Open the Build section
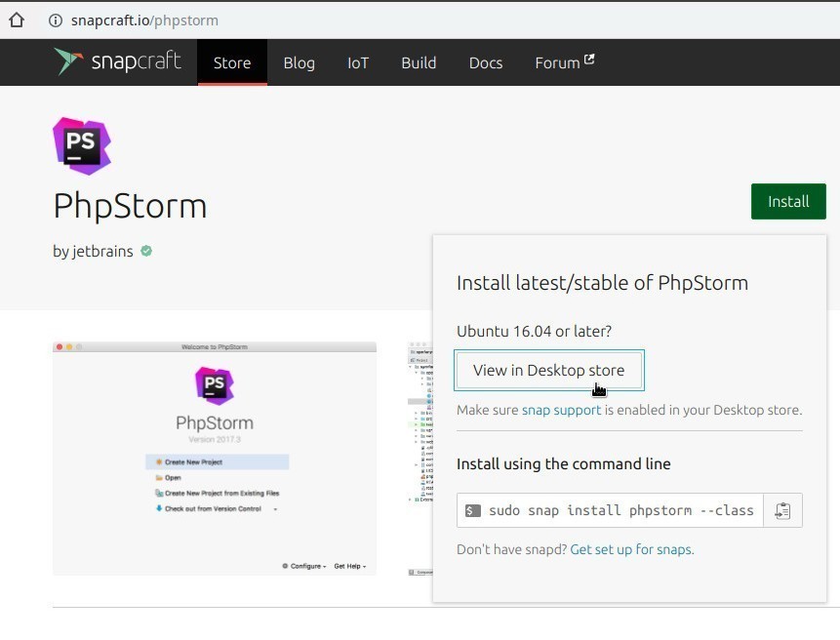Viewport: 840px width, 640px height. 419,62
